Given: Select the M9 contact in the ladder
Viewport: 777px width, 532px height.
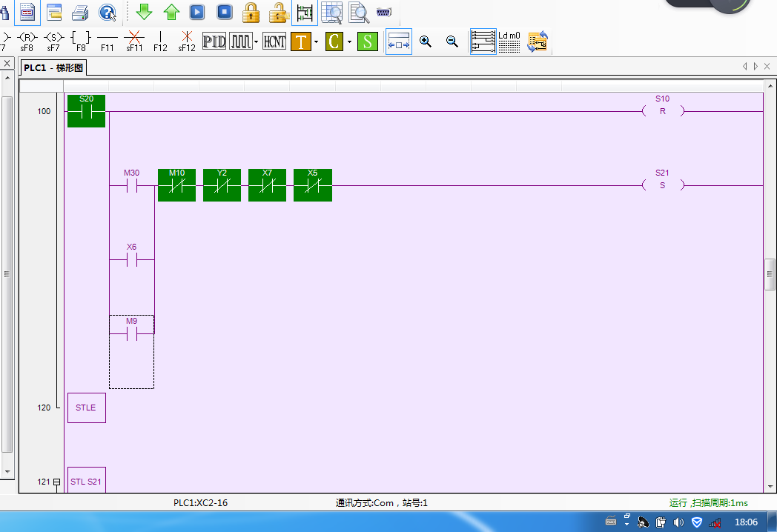Looking at the screenshot, I should pyautogui.click(x=131, y=334).
